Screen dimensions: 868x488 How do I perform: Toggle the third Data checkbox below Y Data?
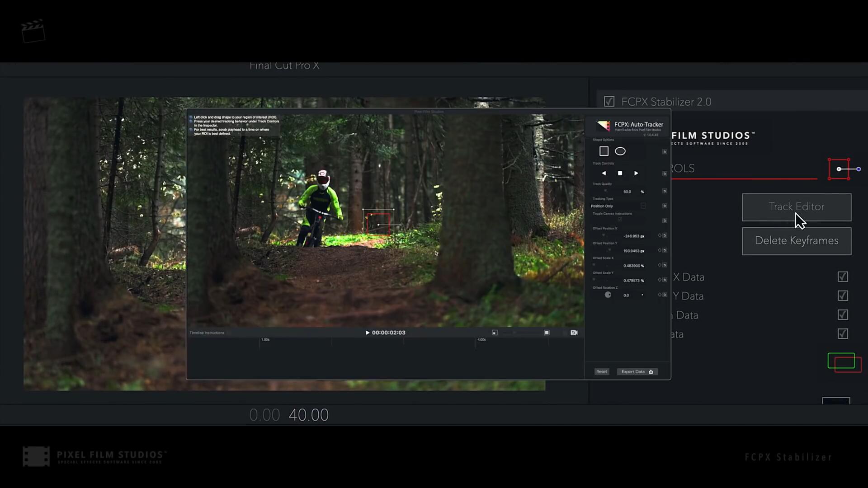(x=843, y=314)
